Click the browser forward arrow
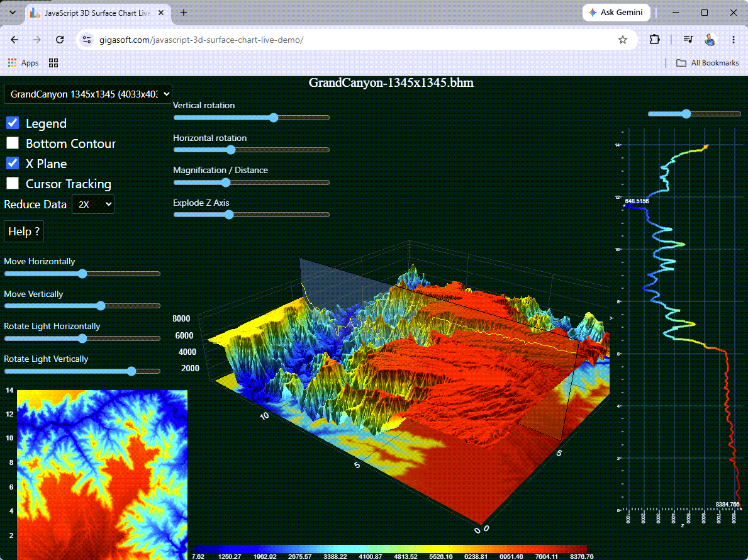The width and height of the screenshot is (748, 560). click(36, 40)
